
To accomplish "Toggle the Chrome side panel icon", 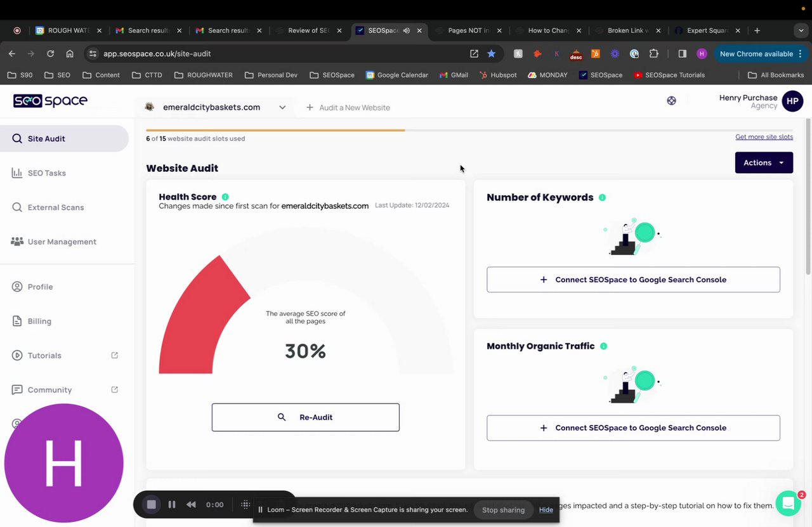I will (683, 54).
